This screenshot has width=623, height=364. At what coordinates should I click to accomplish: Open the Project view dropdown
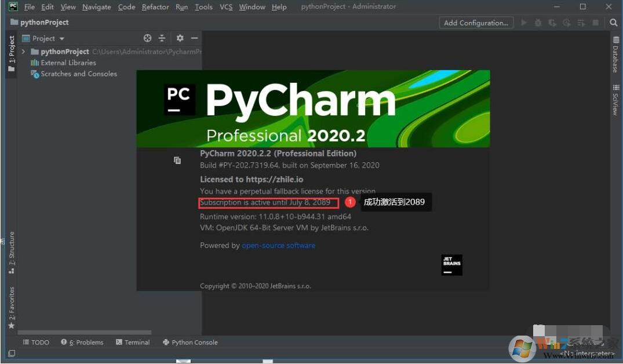click(46, 38)
